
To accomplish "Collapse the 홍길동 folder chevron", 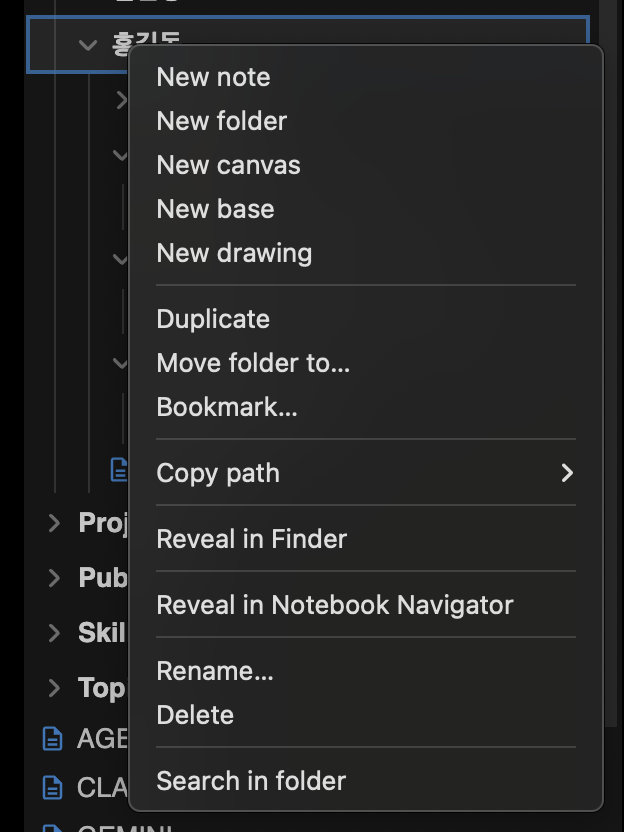I will pos(88,43).
